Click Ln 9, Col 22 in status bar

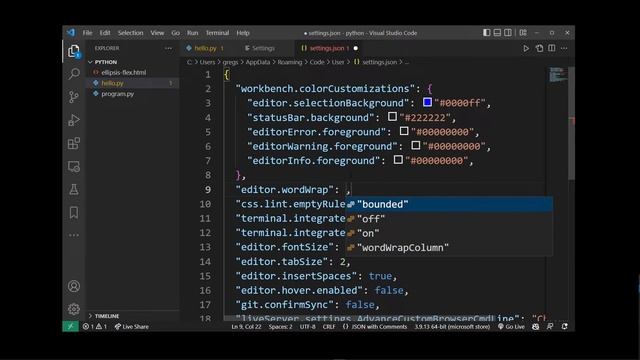(x=246, y=327)
